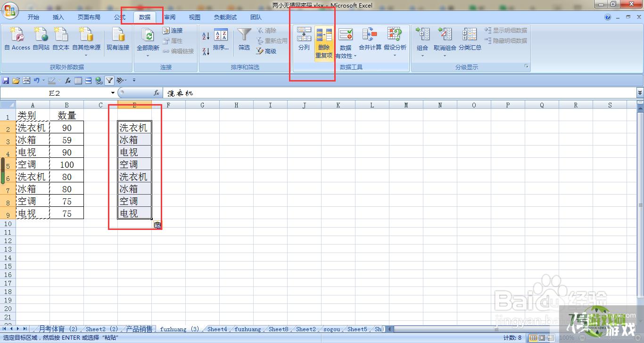Go to the first sheet tab arrow
This screenshot has width=644, height=343.
tap(5, 329)
